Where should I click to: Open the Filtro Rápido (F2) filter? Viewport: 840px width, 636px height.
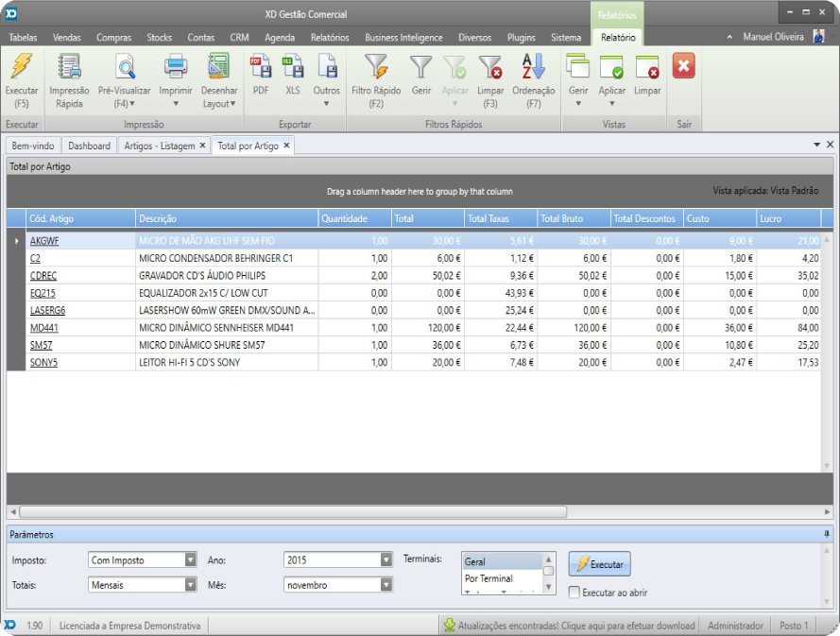(x=376, y=69)
